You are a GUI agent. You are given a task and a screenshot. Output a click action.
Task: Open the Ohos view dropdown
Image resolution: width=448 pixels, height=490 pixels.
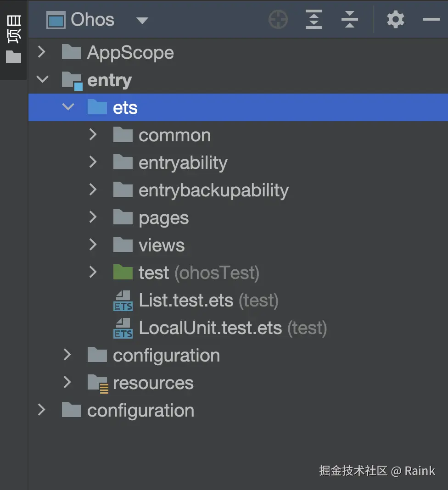tap(142, 20)
